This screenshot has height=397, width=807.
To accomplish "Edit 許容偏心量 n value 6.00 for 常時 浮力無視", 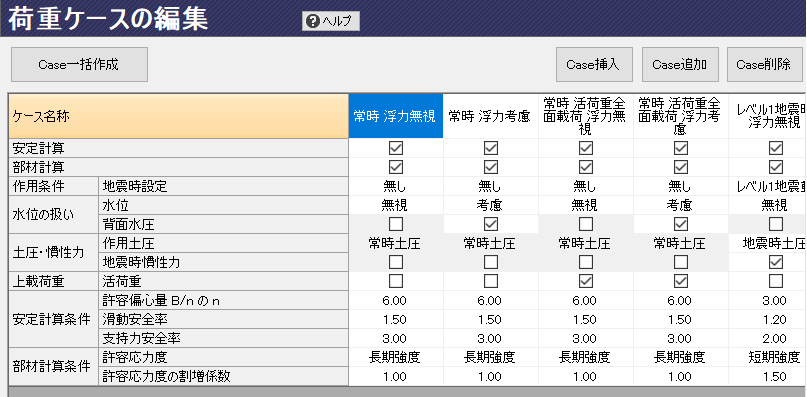I will point(395,301).
